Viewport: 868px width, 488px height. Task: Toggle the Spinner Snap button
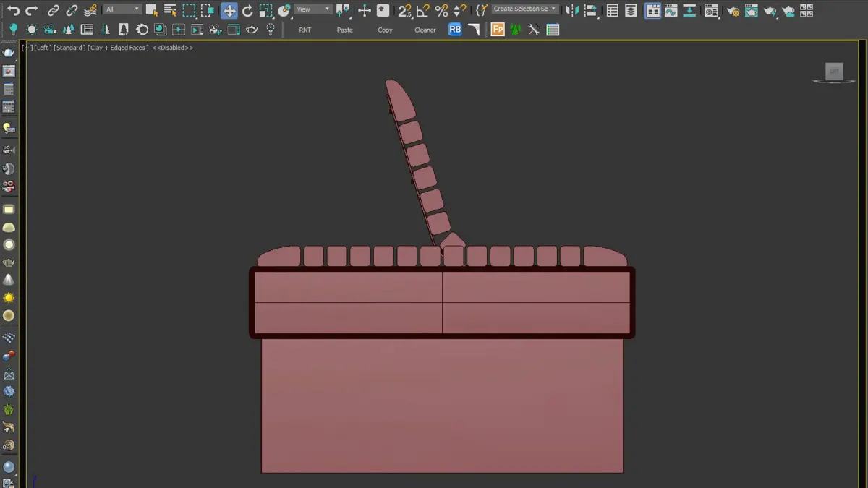pyautogui.click(x=459, y=10)
